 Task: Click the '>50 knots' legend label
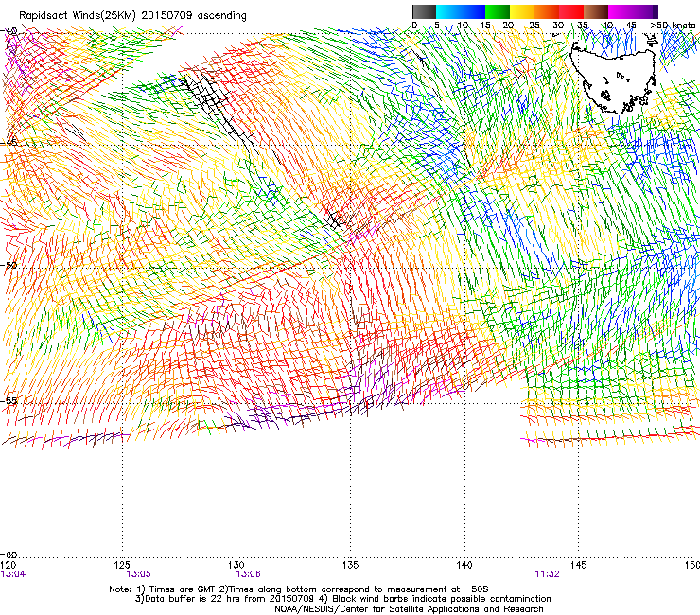pos(673,26)
